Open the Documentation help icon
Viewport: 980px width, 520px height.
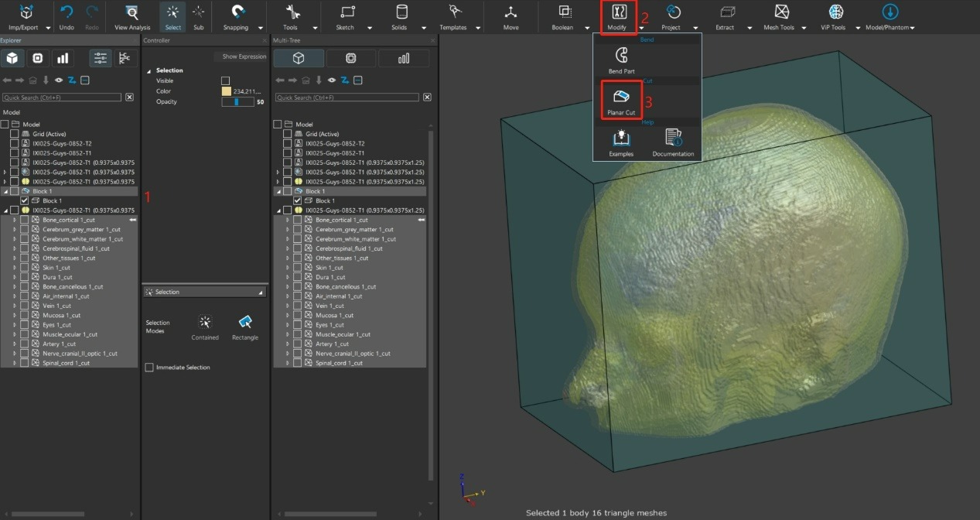tap(672, 139)
